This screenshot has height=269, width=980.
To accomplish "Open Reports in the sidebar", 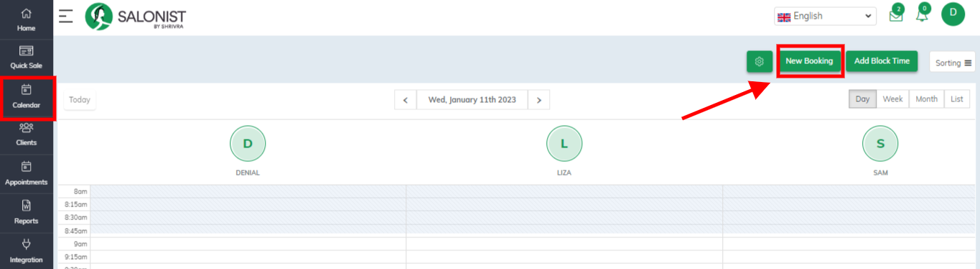I will (26, 212).
